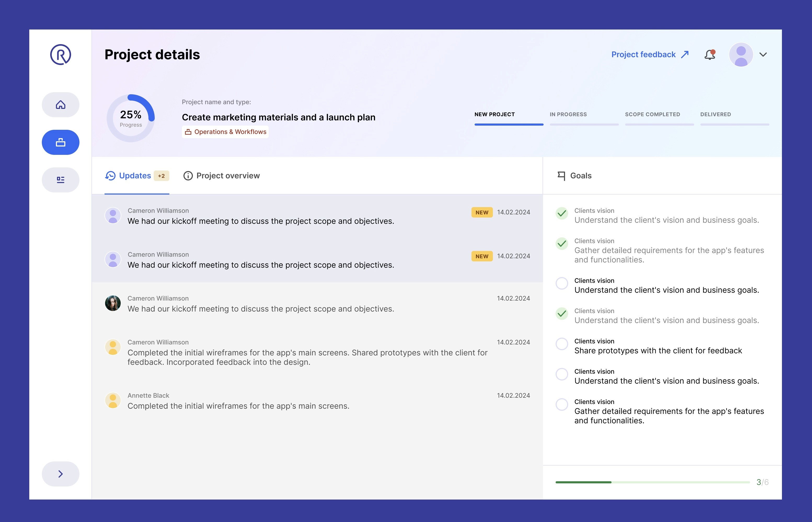Expand the sidebar with the arrow button
This screenshot has height=522, width=812.
(x=60, y=474)
